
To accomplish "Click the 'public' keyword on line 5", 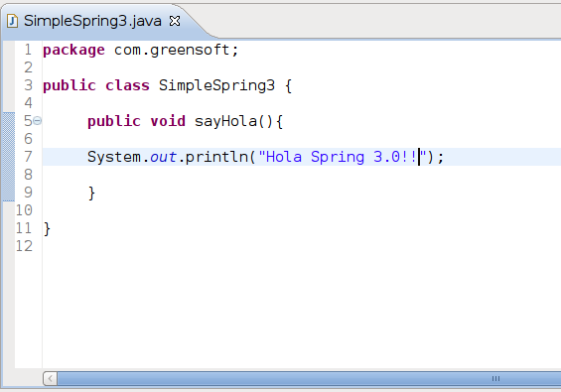I will pos(114,122).
